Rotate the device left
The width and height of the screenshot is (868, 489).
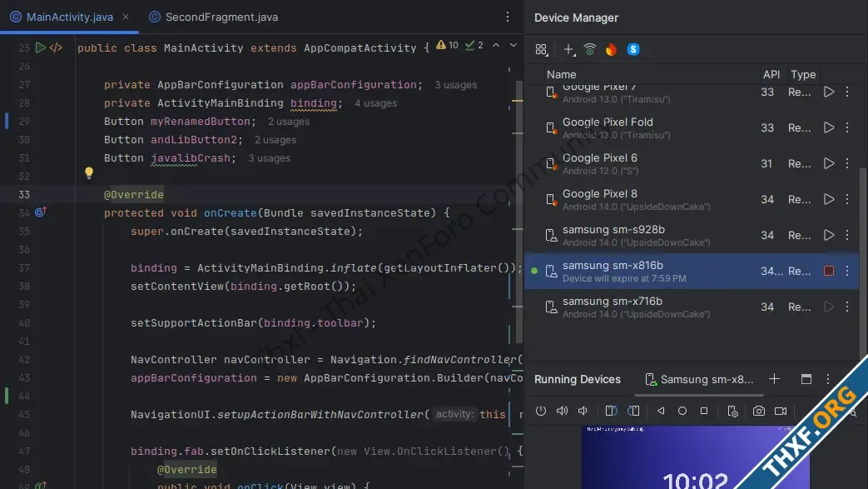coord(611,411)
